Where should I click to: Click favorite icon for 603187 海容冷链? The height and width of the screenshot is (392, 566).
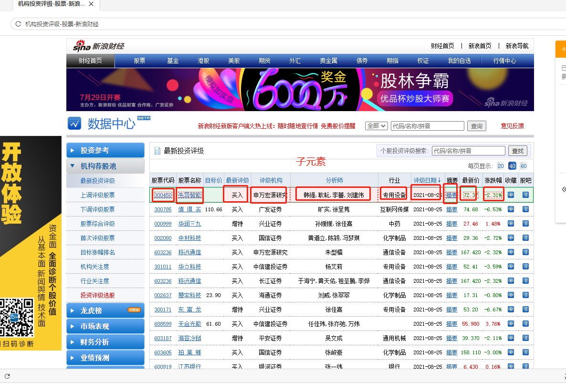pyautogui.click(x=511, y=338)
